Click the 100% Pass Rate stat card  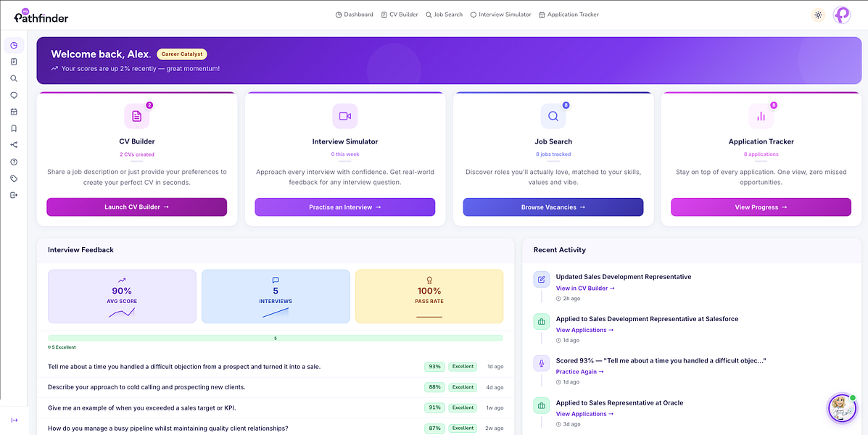[x=429, y=296]
